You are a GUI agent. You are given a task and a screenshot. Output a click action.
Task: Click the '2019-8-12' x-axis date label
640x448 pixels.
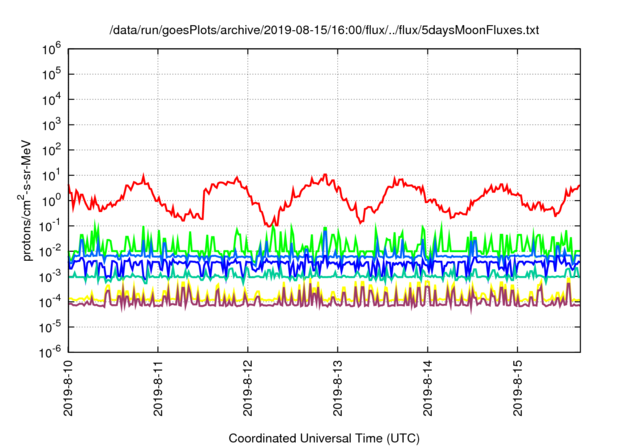coord(248,388)
